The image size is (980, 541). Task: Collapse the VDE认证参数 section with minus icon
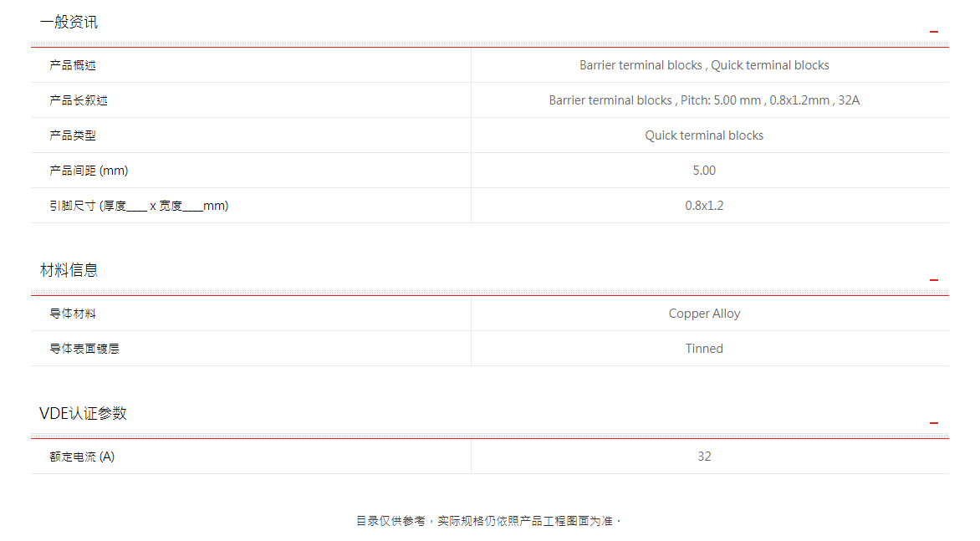pos(934,423)
